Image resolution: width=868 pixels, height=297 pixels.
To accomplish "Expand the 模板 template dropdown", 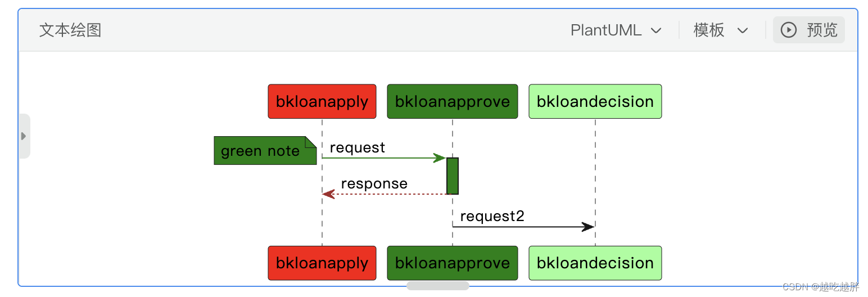I will (x=720, y=30).
